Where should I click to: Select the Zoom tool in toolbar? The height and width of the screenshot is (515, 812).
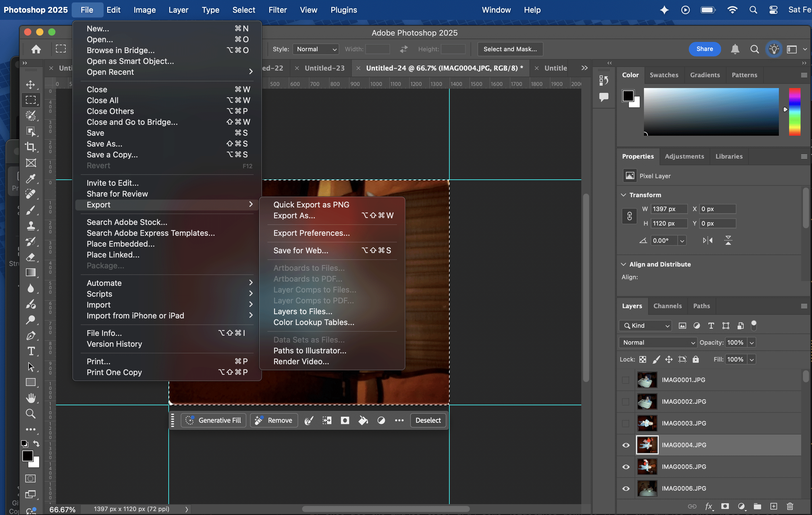[31, 413]
